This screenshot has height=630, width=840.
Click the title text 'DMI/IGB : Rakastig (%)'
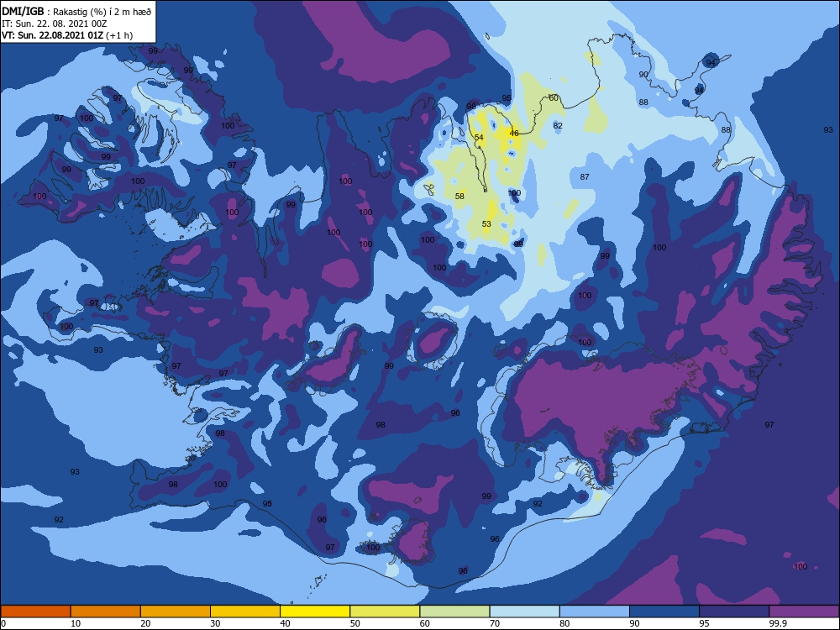tap(55, 12)
